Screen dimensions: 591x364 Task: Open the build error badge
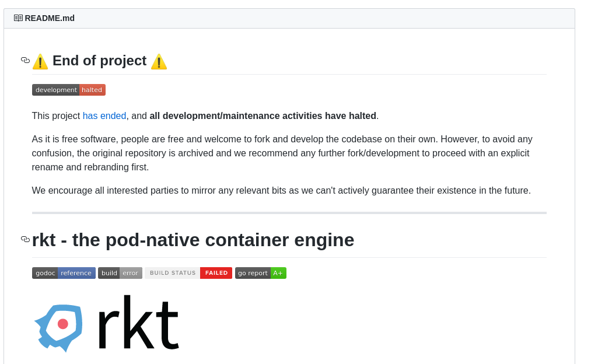coord(120,273)
